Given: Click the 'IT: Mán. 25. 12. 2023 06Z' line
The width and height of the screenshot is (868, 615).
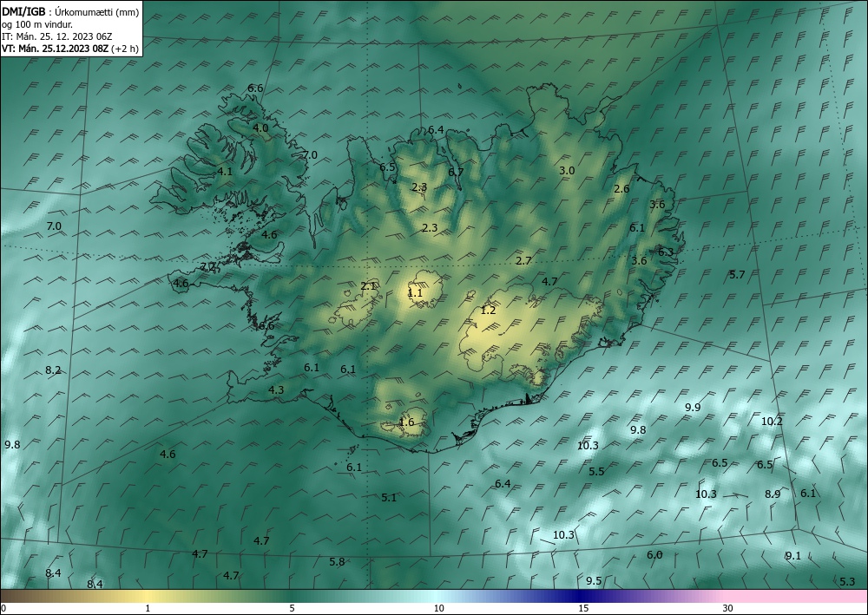Looking at the screenshot, I should [57, 36].
